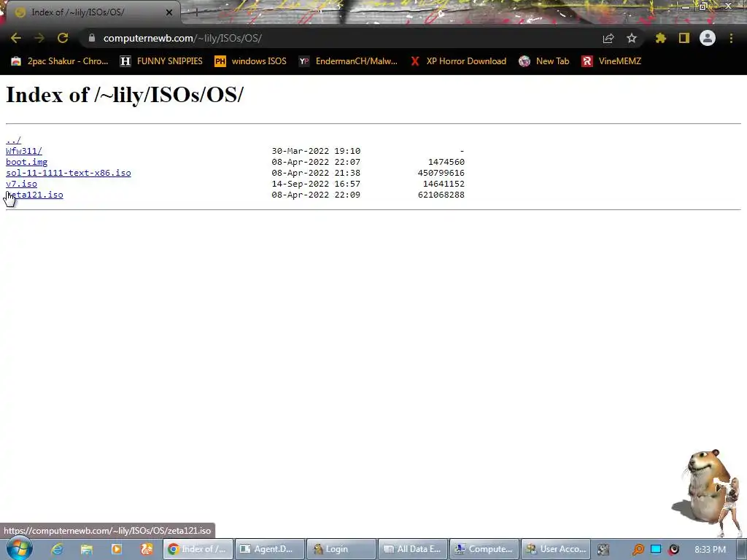The height and width of the screenshot is (560, 747).
Task: Click the forward navigation arrow
Action: pyautogui.click(x=39, y=38)
